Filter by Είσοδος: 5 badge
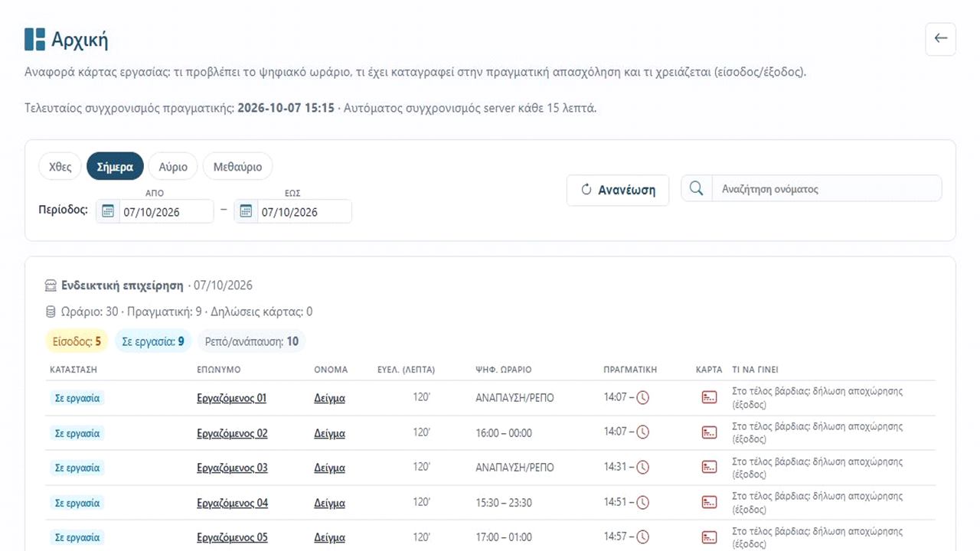Viewport: 980px width, 551px height. click(x=77, y=341)
